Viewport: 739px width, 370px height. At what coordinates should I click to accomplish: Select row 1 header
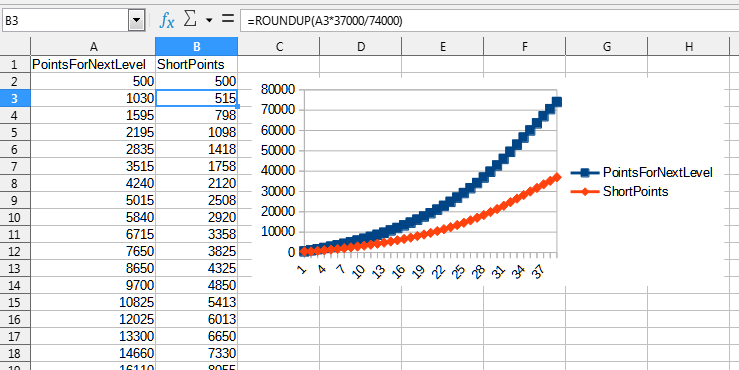pos(15,64)
